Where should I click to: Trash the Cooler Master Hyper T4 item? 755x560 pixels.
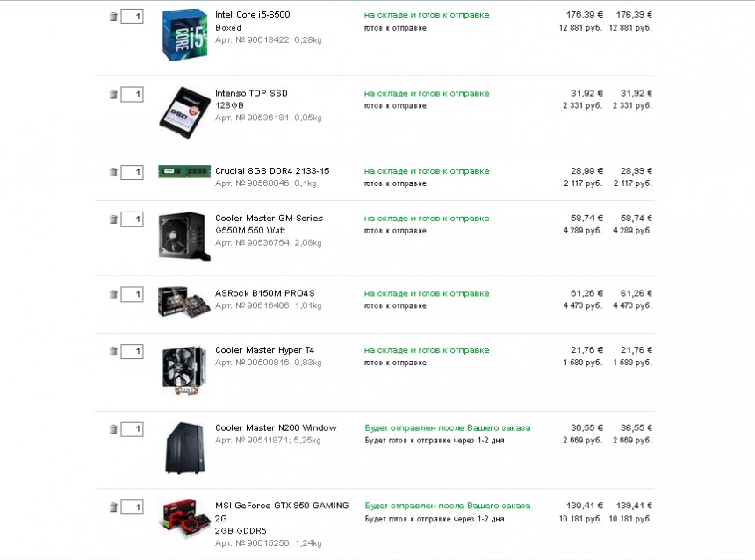(113, 352)
